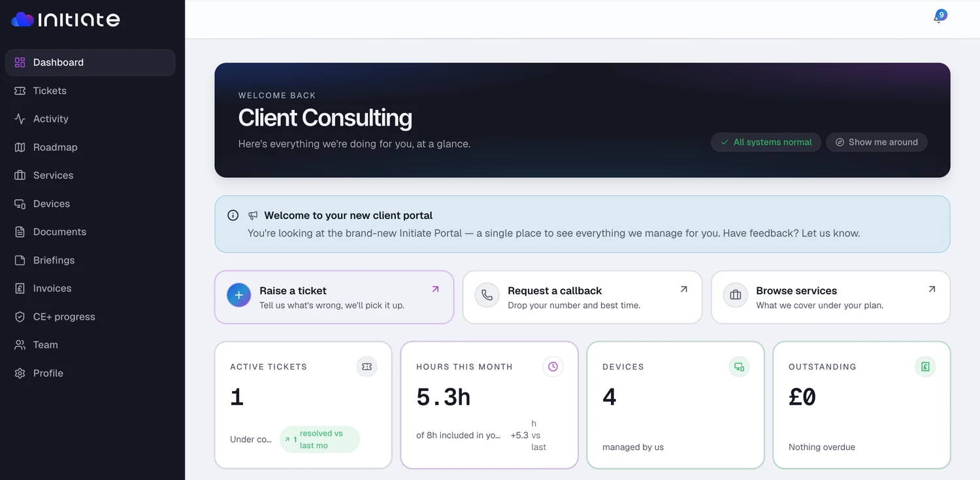Viewport: 980px width, 480px height.
Task: Click the Team people icon in sidebar
Action: (x=20, y=345)
